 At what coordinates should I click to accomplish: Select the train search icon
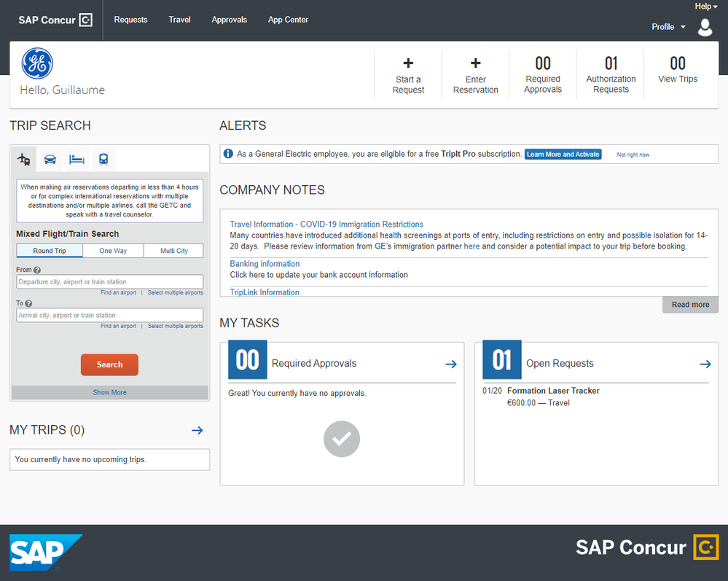click(x=103, y=160)
